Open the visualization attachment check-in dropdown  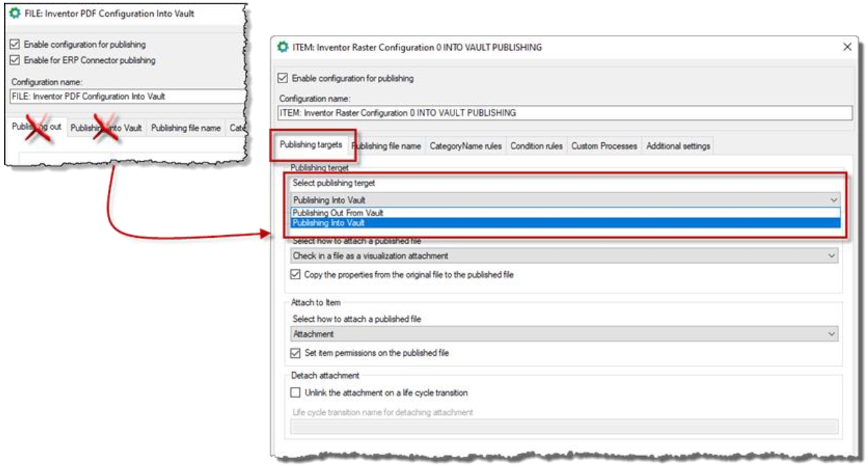[x=832, y=256]
